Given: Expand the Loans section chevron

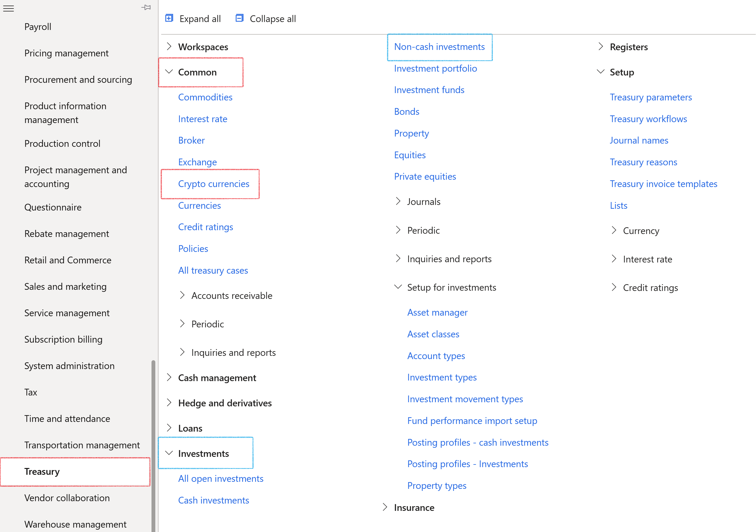Looking at the screenshot, I should pos(169,428).
